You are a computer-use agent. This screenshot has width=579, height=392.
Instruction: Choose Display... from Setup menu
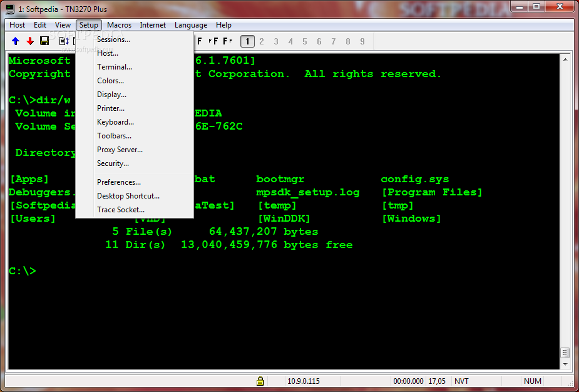tap(135, 95)
